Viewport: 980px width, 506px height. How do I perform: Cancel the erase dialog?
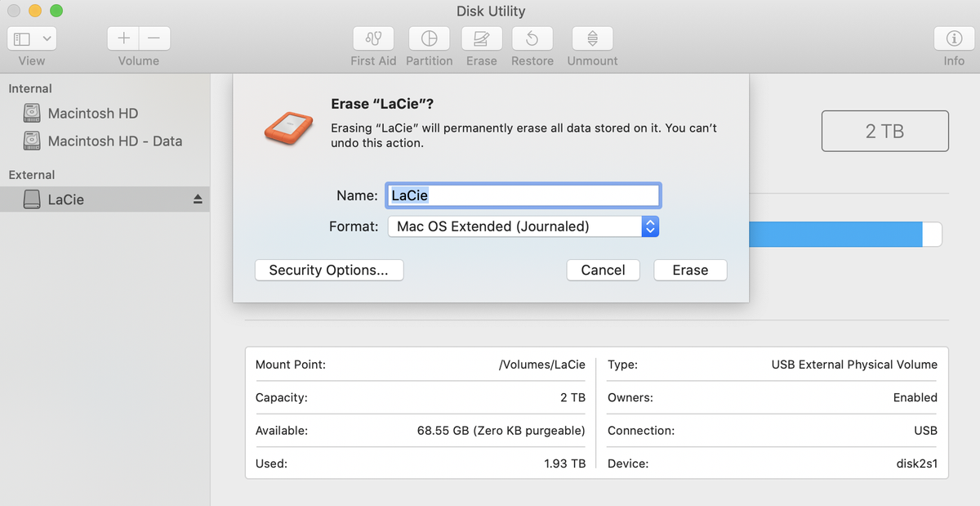[603, 271]
